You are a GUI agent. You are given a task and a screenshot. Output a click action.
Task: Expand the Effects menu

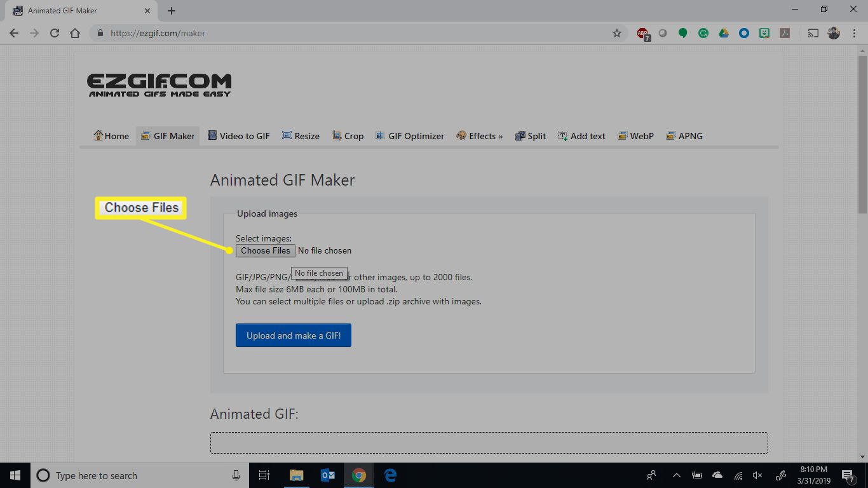480,136
